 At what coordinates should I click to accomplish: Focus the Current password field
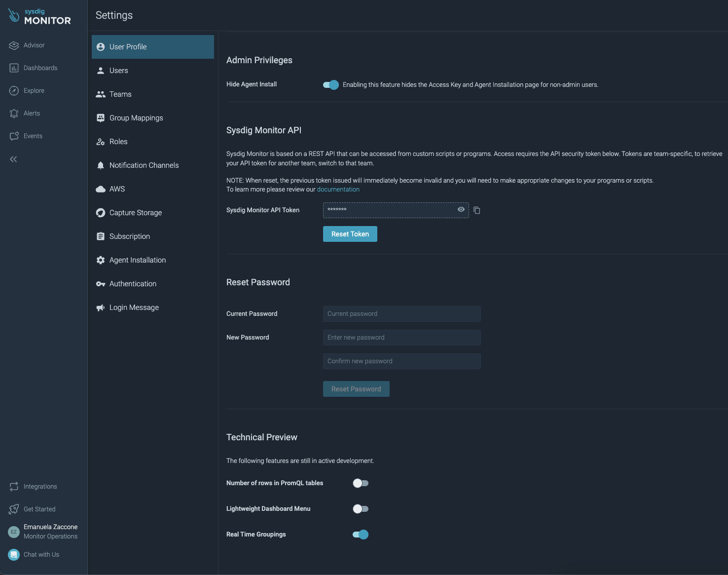402,314
